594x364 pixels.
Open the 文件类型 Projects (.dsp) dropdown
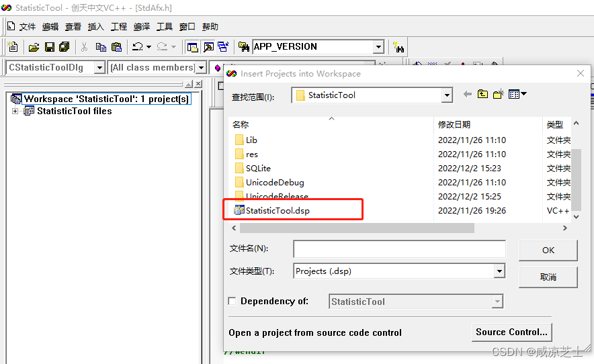point(499,271)
